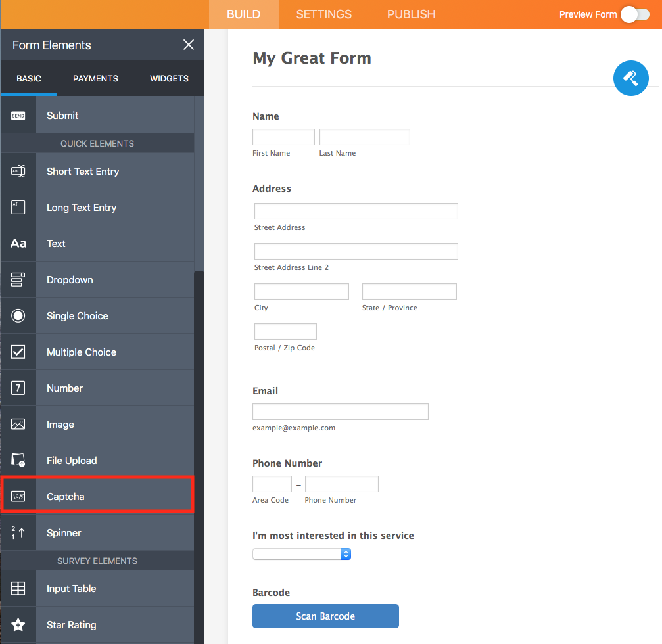The height and width of the screenshot is (644, 662).
Task: Select the Input Table icon
Action: [18, 588]
